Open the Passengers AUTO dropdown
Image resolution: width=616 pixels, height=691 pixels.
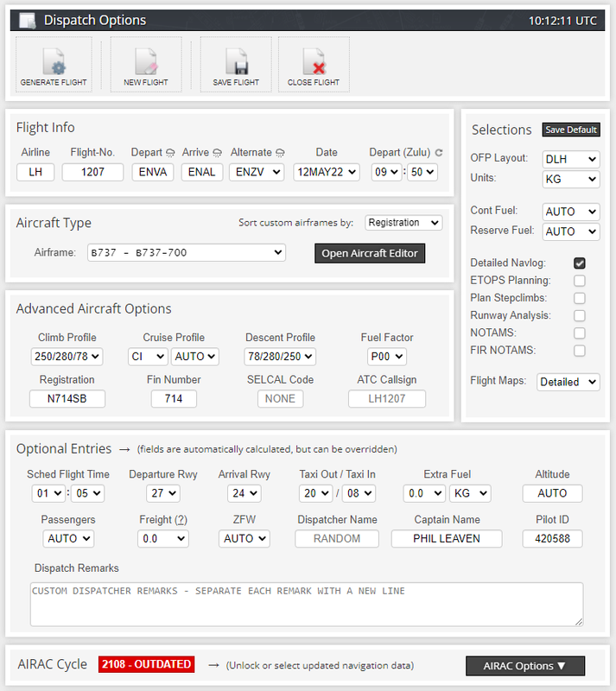[x=68, y=538]
